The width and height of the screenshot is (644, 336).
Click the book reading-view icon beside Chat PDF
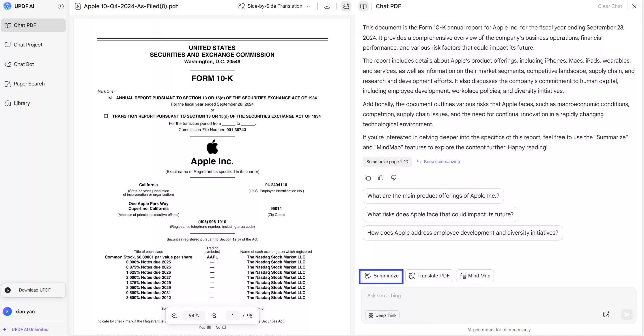(x=363, y=6)
